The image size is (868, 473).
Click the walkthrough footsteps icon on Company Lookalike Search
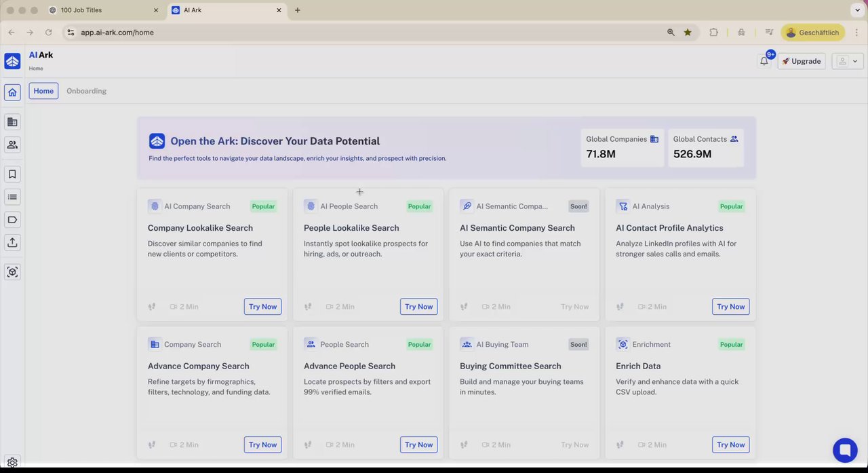coord(152,307)
